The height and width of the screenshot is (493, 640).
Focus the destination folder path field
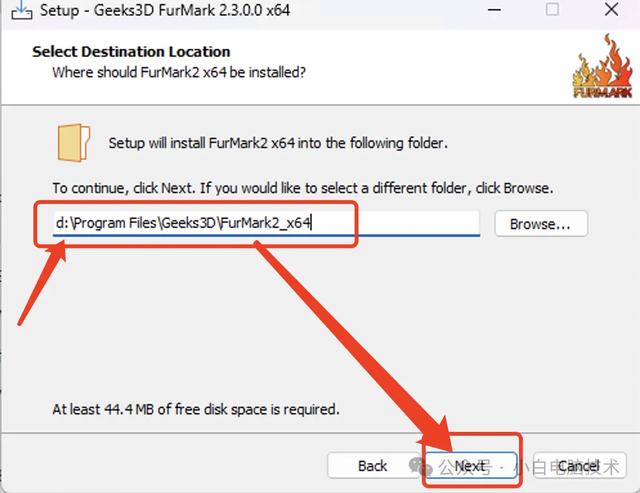point(266,223)
